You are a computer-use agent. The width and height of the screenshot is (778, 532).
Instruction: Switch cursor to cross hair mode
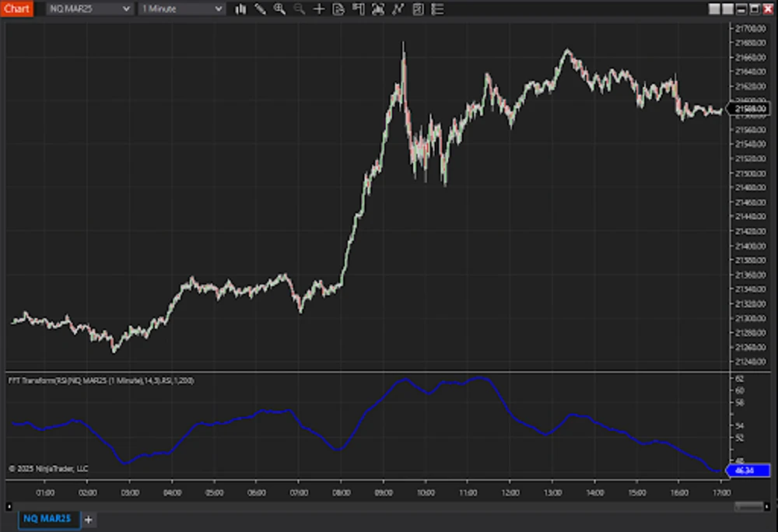click(319, 9)
